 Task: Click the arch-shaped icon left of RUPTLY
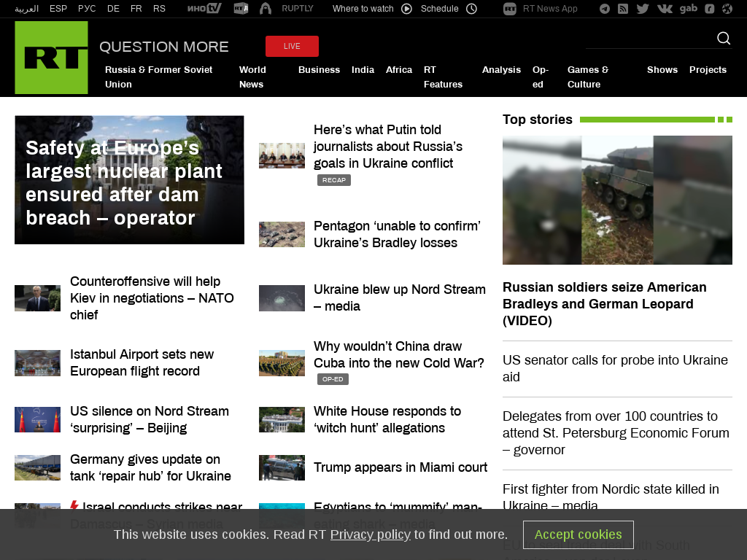pyautogui.click(x=266, y=9)
